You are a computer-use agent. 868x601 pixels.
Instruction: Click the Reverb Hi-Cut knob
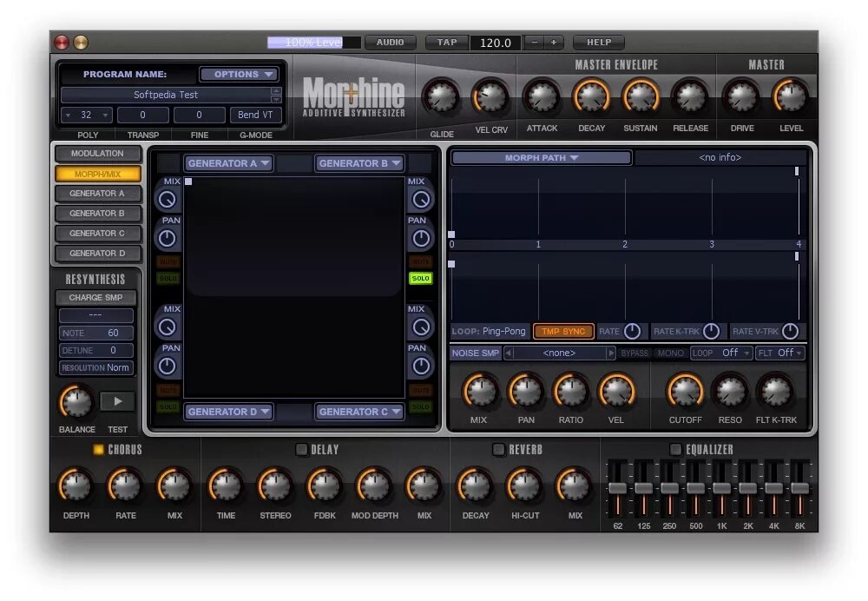[525, 485]
